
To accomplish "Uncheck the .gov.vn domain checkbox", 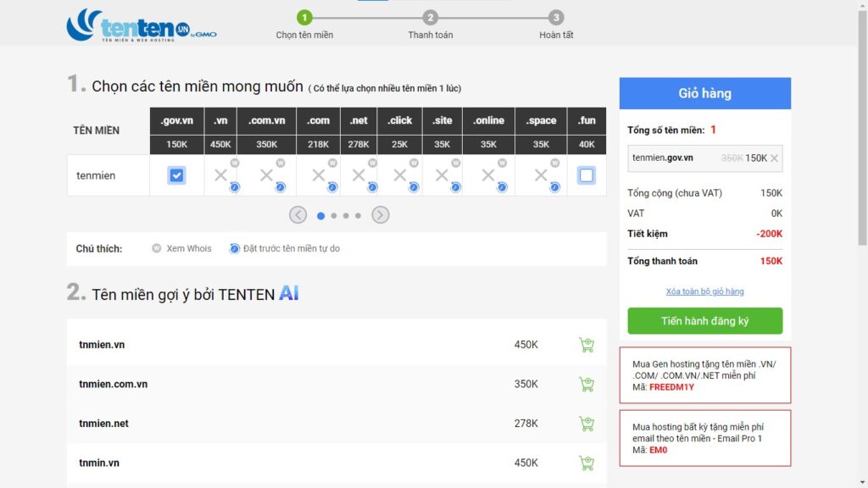I will point(176,175).
